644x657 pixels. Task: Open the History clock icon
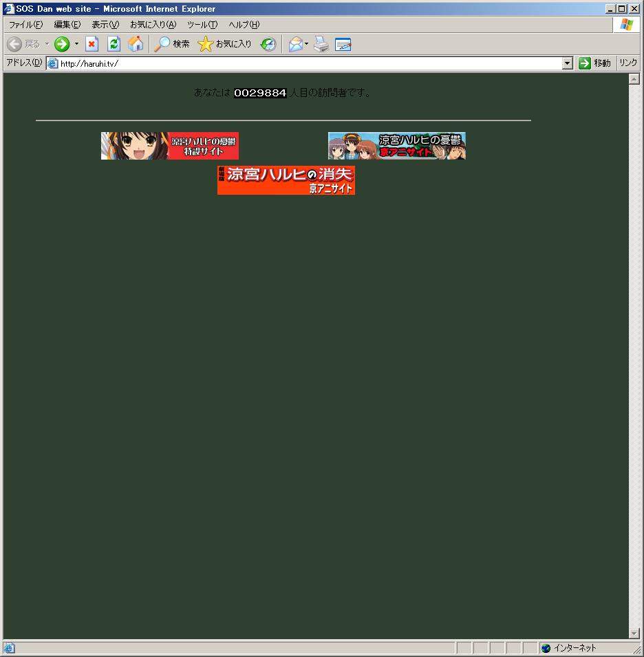point(268,44)
